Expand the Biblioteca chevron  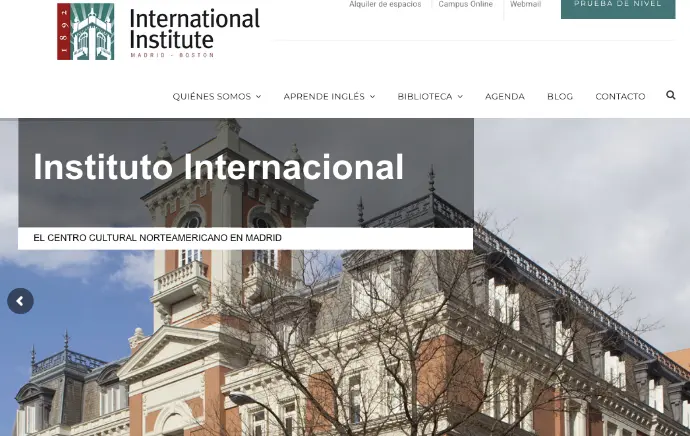460,97
